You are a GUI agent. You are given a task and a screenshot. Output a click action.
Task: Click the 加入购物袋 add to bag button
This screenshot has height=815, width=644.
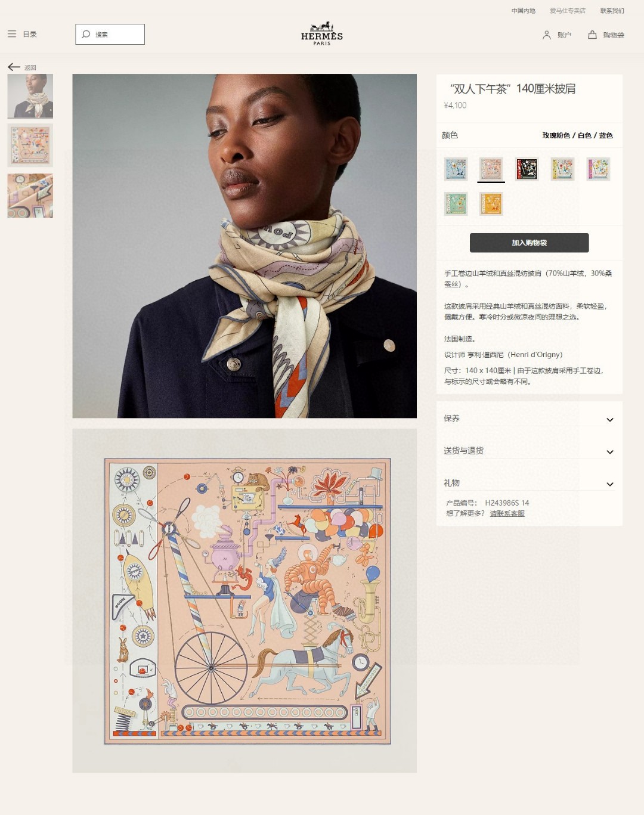530,243
